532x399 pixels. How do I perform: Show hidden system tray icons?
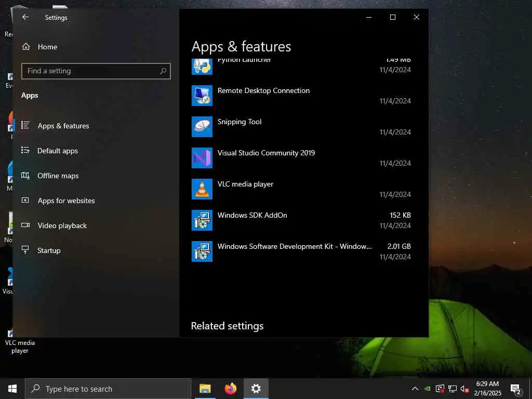pos(415,389)
